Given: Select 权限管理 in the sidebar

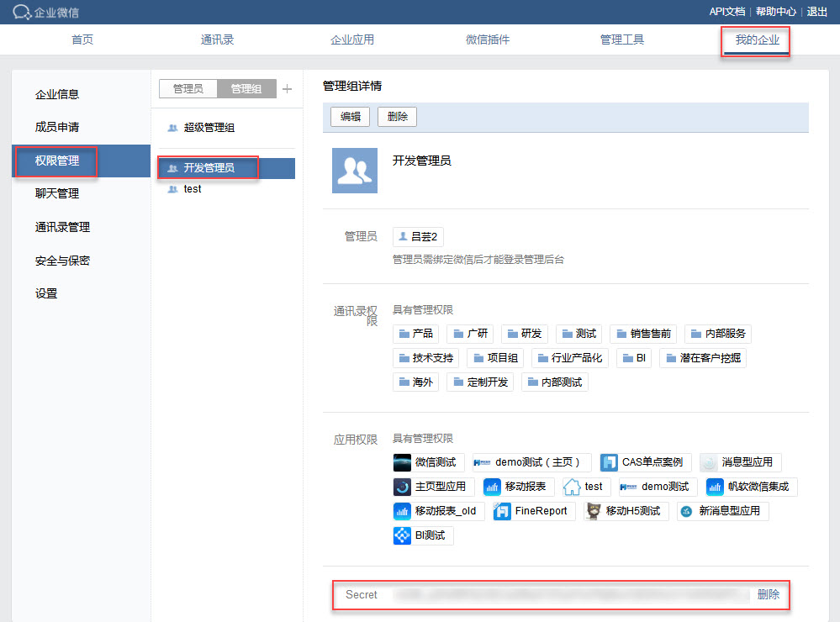Looking at the screenshot, I should (81, 161).
